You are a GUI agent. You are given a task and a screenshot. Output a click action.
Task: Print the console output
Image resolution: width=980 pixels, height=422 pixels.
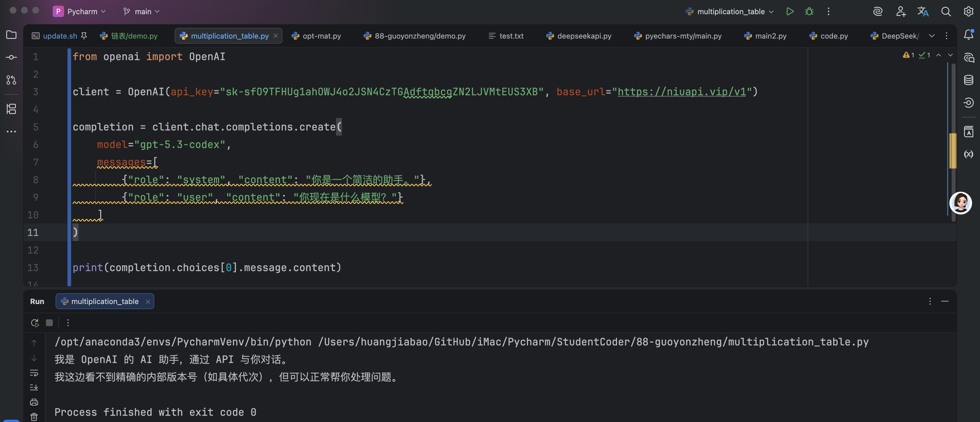pos(34,402)
